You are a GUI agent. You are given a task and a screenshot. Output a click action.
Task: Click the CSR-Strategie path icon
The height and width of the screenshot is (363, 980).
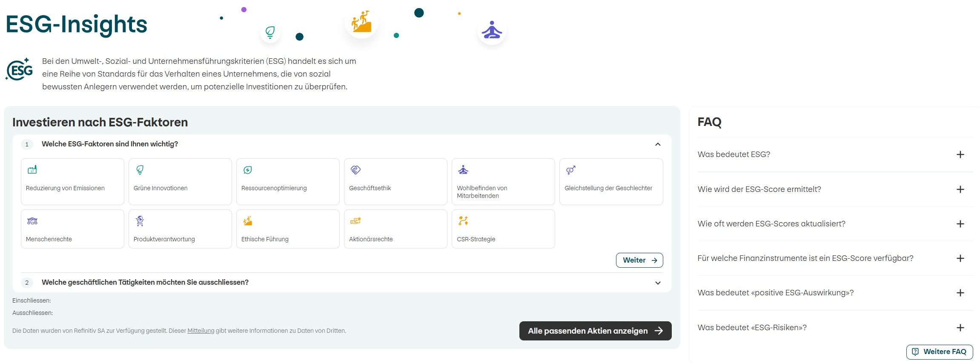463,221
